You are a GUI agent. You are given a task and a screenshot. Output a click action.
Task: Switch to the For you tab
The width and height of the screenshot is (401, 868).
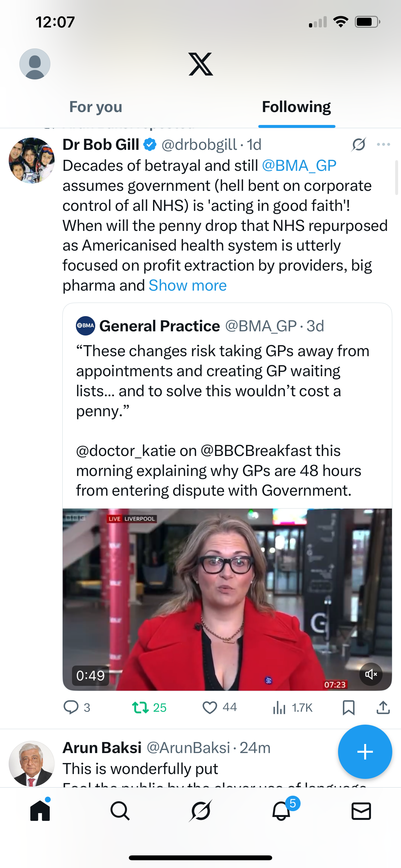point(96,107)
